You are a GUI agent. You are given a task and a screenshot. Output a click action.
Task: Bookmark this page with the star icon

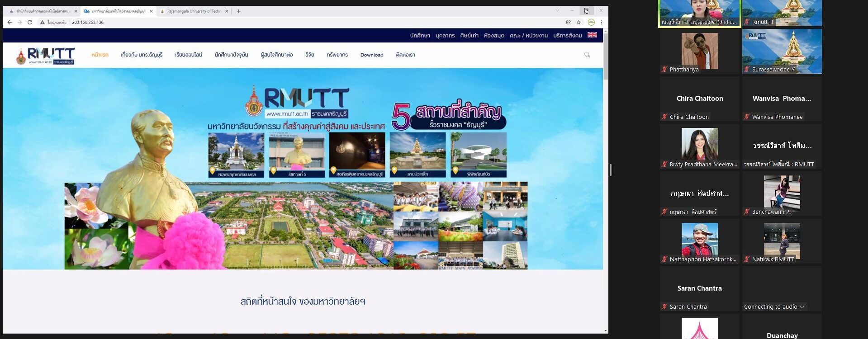coord(579,22)
